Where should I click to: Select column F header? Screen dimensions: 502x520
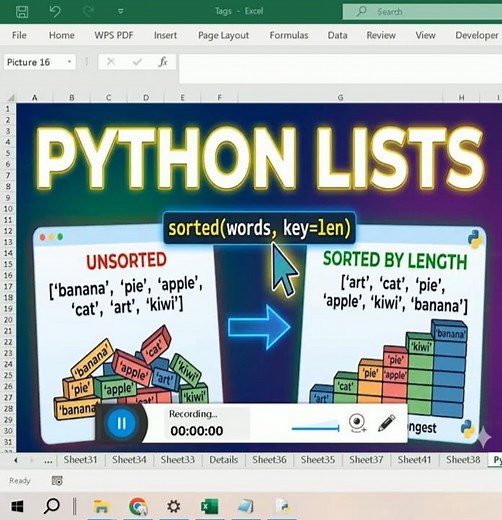219,98
